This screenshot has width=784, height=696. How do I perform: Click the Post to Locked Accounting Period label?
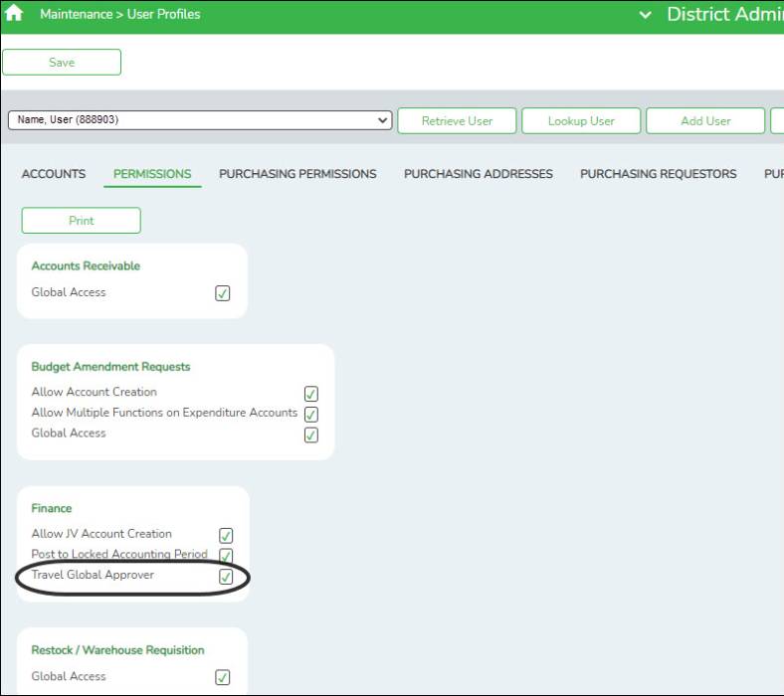(x=119, y=554)
